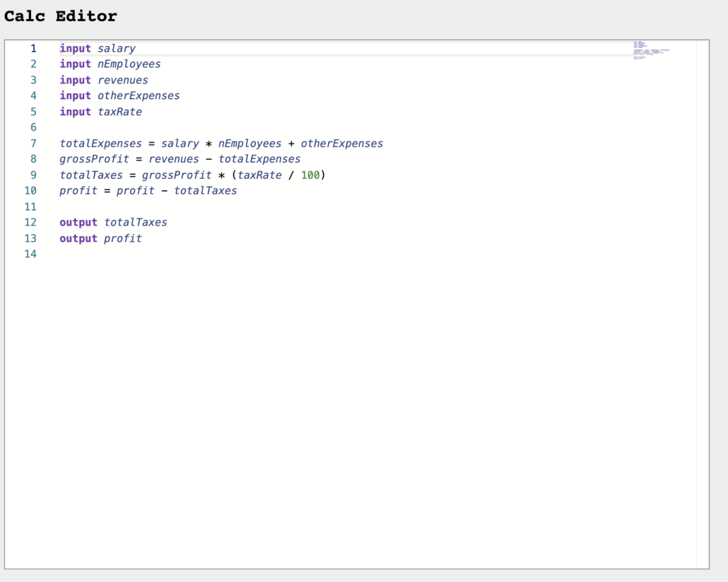Viewport: 728px width, 582px height.
Task: Click the output keyword on line 12
Action: [x=78, y=222]
